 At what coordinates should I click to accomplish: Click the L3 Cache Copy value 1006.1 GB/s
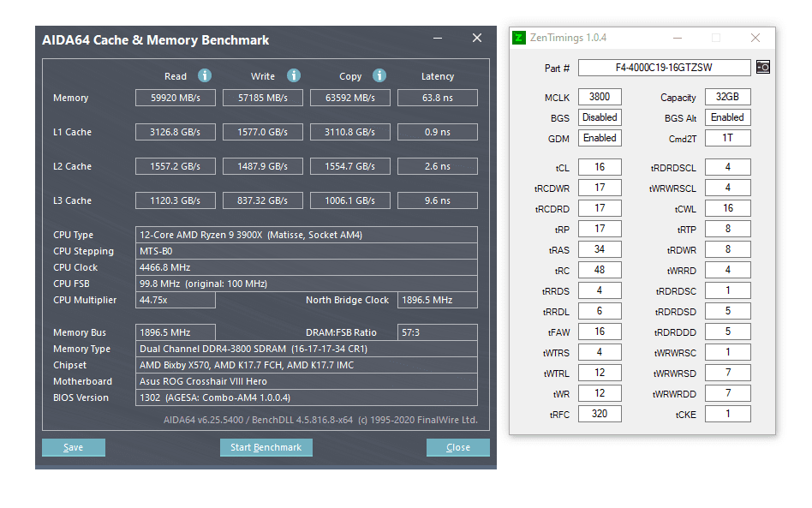350,200
